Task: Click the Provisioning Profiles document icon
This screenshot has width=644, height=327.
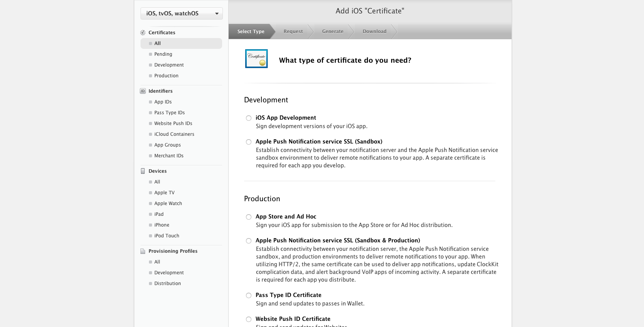Action: tap(143, 251)
